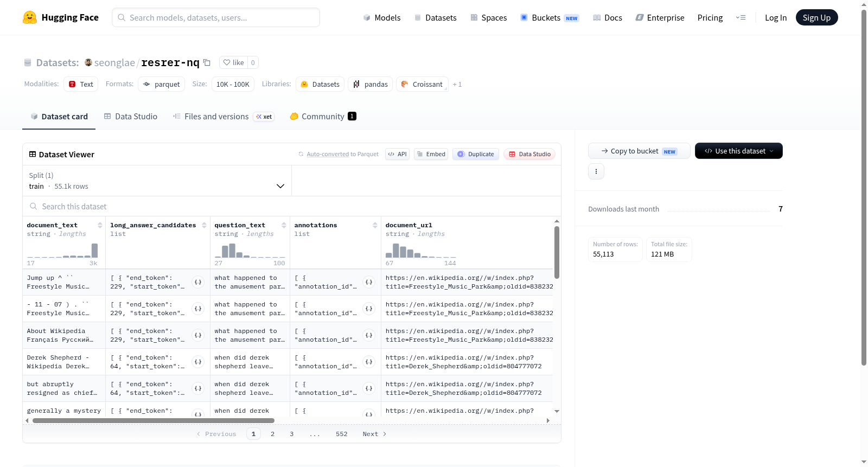Click the Sign Up button
Screen dimensions: 868x467
816,17
